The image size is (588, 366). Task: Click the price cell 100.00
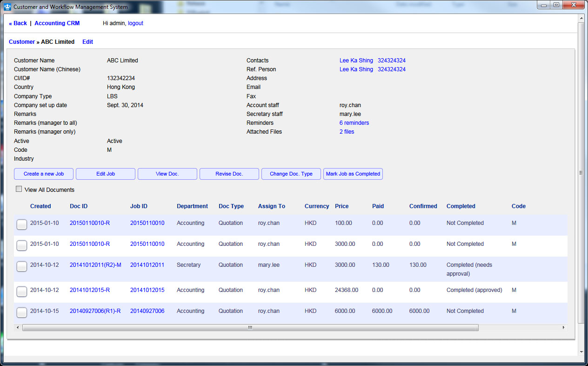click(343, 223)
